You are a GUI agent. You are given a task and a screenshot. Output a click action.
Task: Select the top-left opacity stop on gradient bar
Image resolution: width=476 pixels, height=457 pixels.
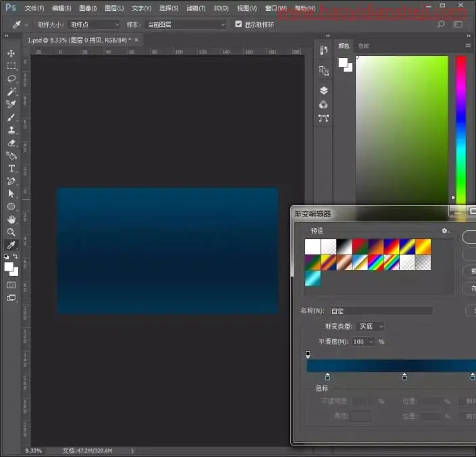point(308,354)
